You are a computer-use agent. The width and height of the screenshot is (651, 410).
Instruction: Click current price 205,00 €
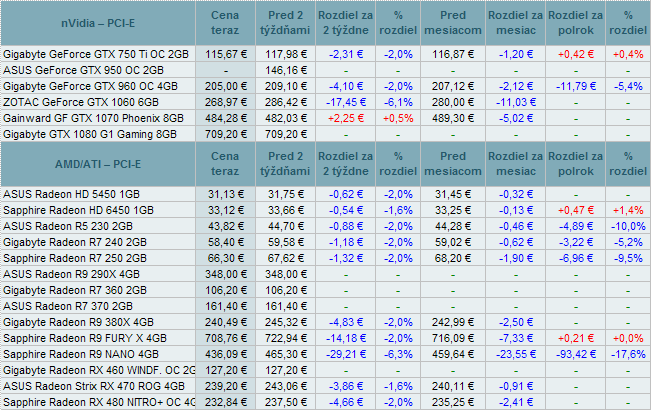(x=225, y=86)
